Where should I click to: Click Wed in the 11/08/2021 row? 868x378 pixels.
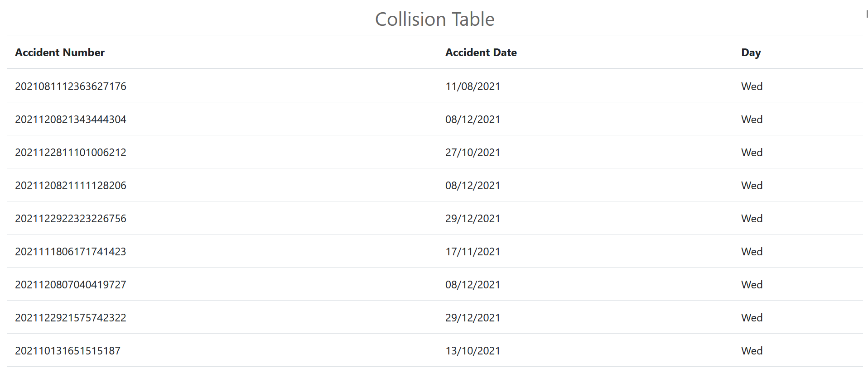tap(752, 86)
